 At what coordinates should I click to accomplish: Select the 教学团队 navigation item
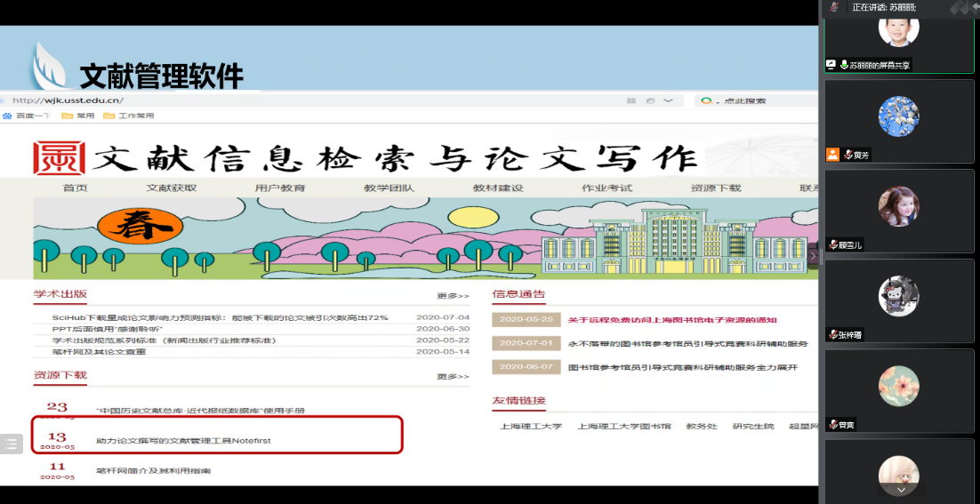click(x=389, y=188)
